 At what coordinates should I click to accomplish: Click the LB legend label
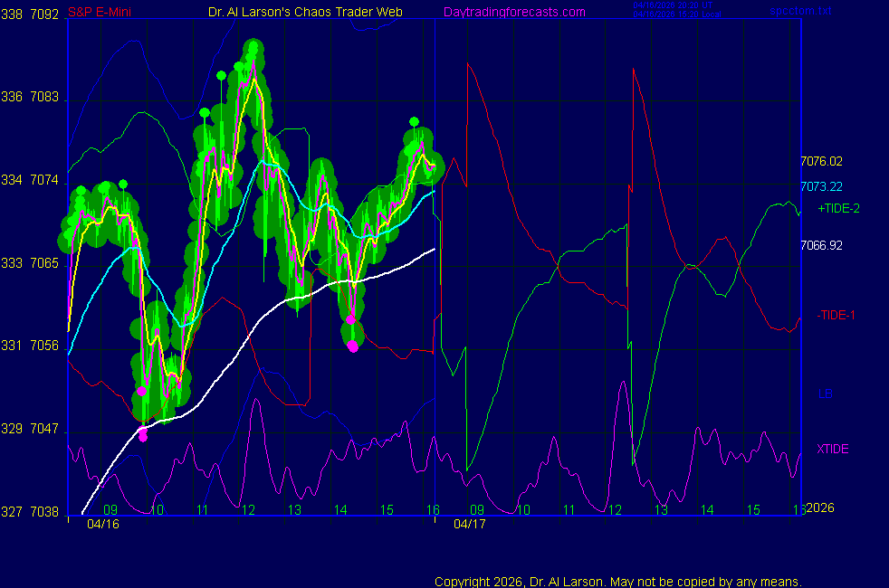826,394
